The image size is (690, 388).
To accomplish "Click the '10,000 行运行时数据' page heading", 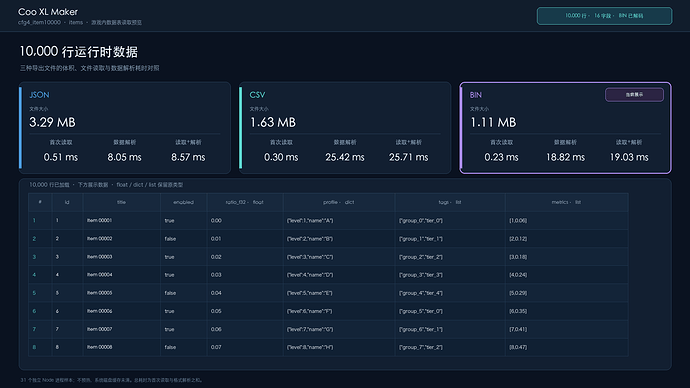I will point(78,52).
